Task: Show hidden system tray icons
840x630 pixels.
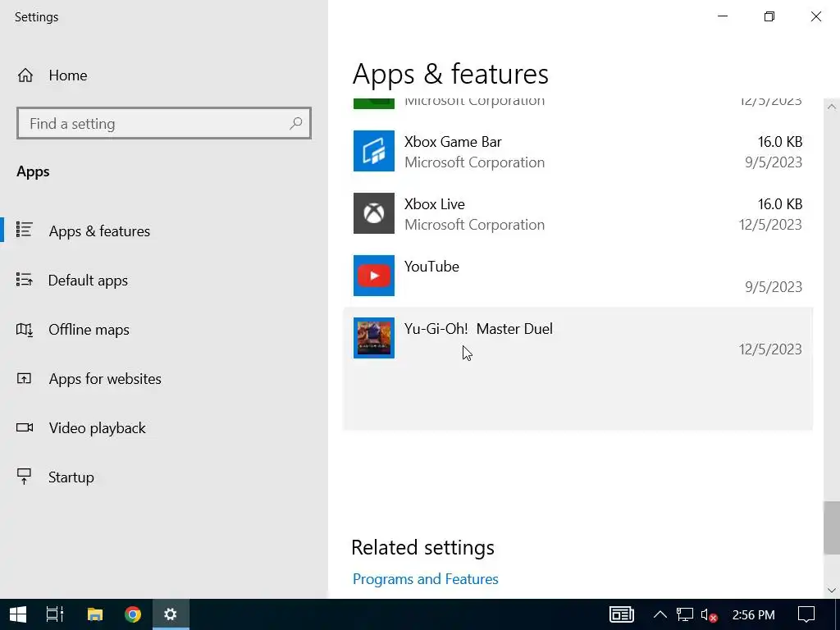Action: tap(660, 614)
